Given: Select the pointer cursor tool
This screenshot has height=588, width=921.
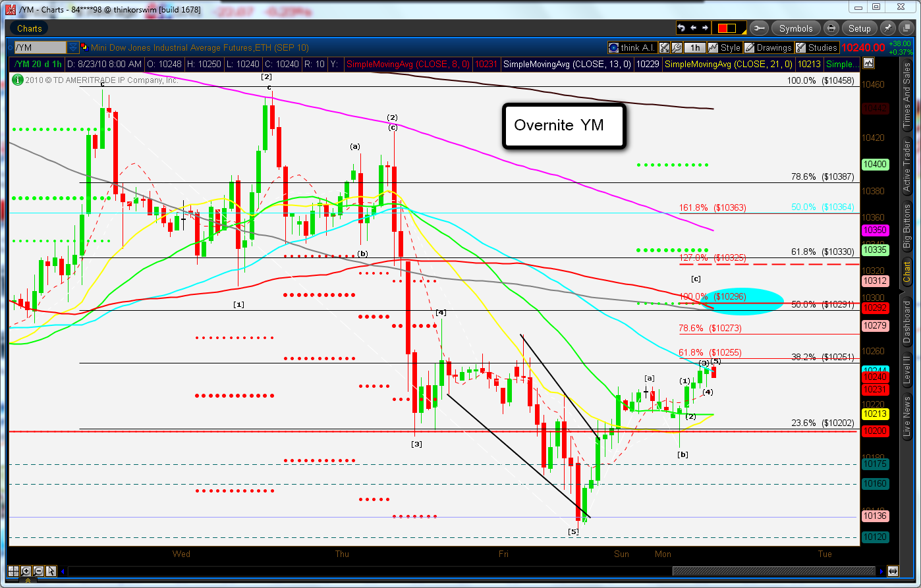Looking at the screenshot, I should pyautogui.click(x=50, y=571).
